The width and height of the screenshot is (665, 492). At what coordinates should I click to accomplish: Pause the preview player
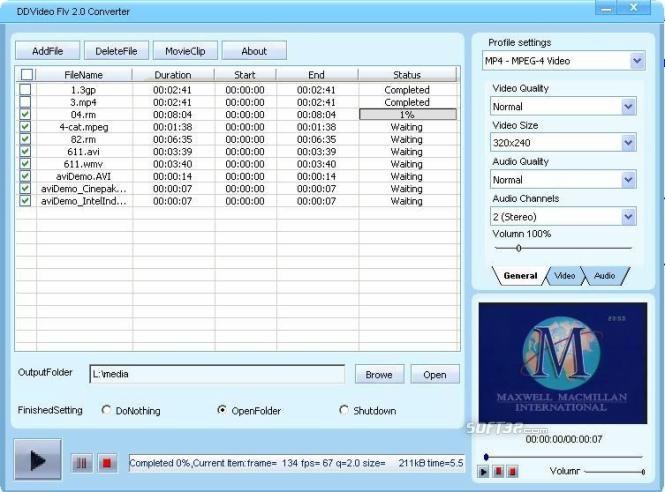coord(499,471)
